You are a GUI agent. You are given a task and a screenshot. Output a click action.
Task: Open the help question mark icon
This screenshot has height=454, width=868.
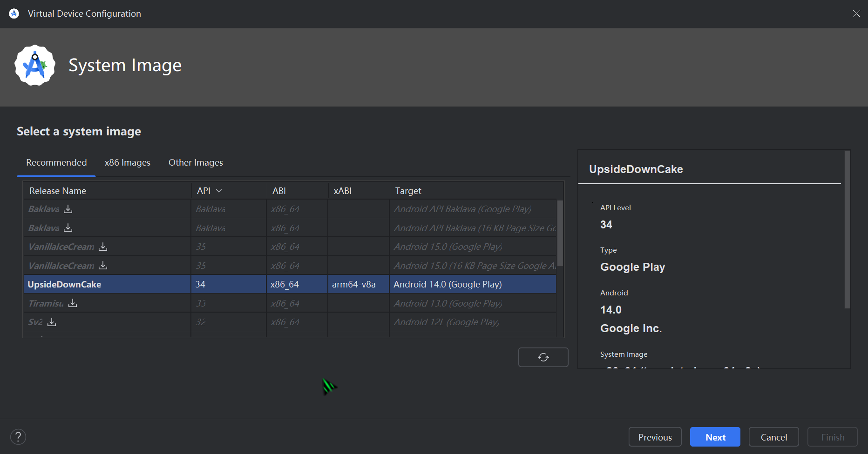coord(18,437)
